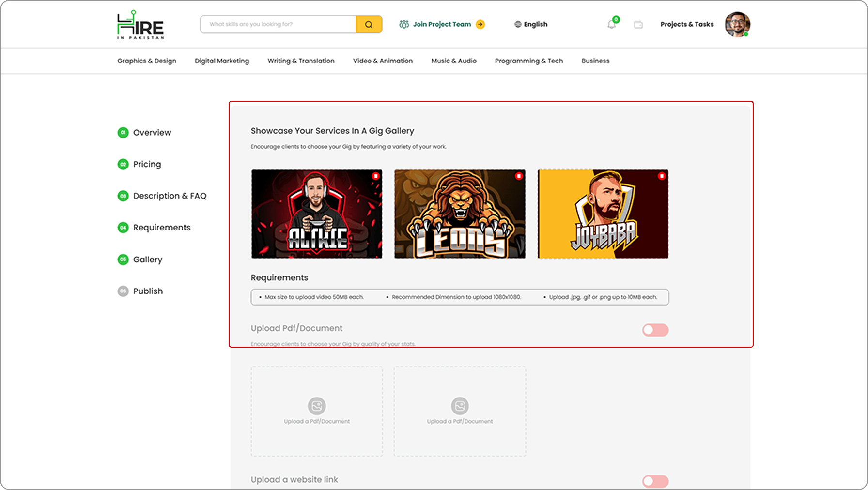Click the 'Recommended Dimension to upload 1080x1080' text
The height and width of the screenshot is (490, 868).
tap(456, 297)
